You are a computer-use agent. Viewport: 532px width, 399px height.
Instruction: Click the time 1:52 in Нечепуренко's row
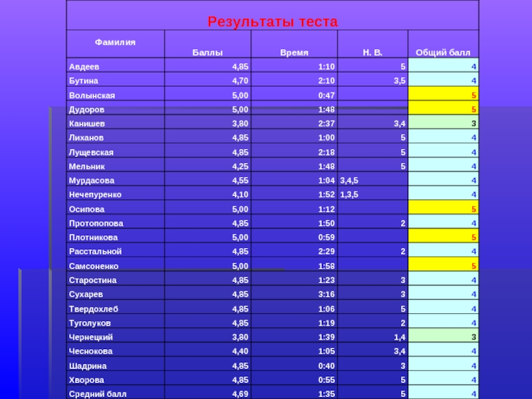click(x=327, y=195)
